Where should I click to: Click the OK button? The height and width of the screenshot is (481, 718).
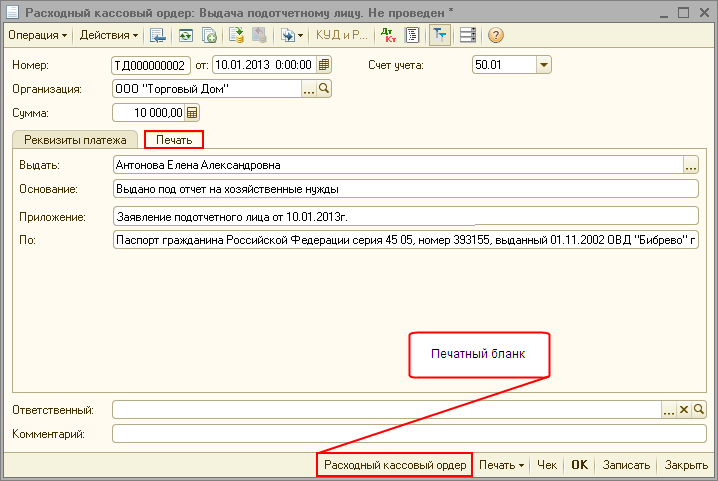click(579, 465)
